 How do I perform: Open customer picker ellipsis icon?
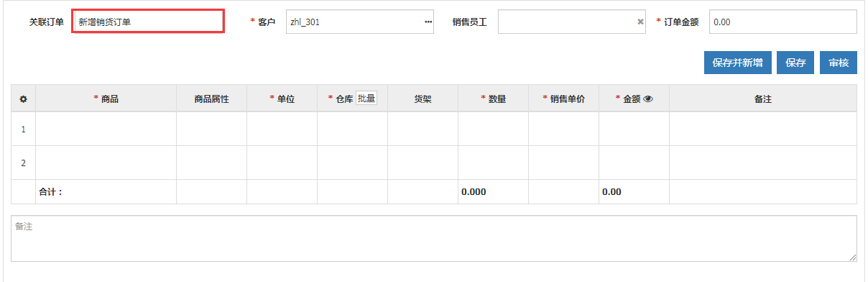[428, 22]
